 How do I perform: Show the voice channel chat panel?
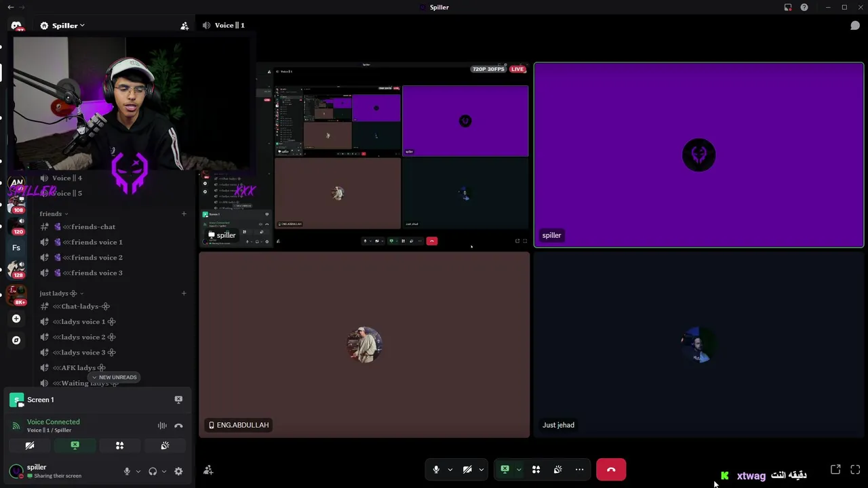point(855,26)
